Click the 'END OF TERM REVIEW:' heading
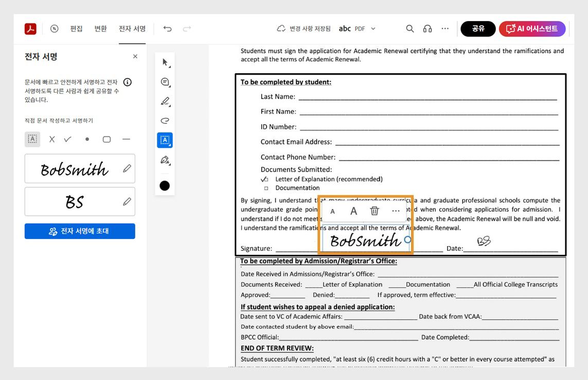The image size is (588, 380). pos(277,348)
